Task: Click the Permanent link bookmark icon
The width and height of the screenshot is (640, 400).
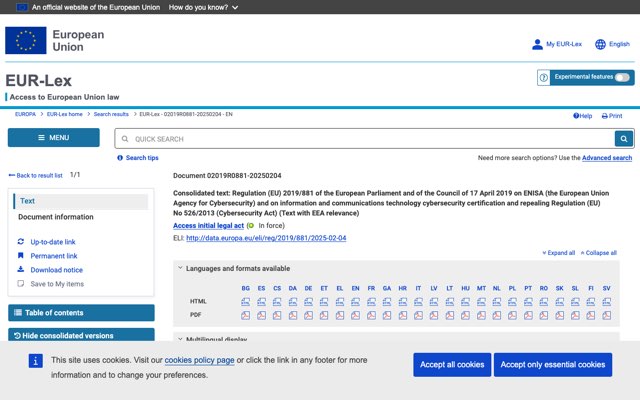Action: coord(21,256)
